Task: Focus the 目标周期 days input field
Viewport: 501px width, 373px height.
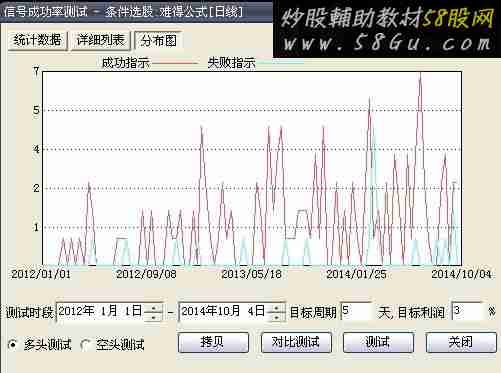Action: [x=356, y=312]
